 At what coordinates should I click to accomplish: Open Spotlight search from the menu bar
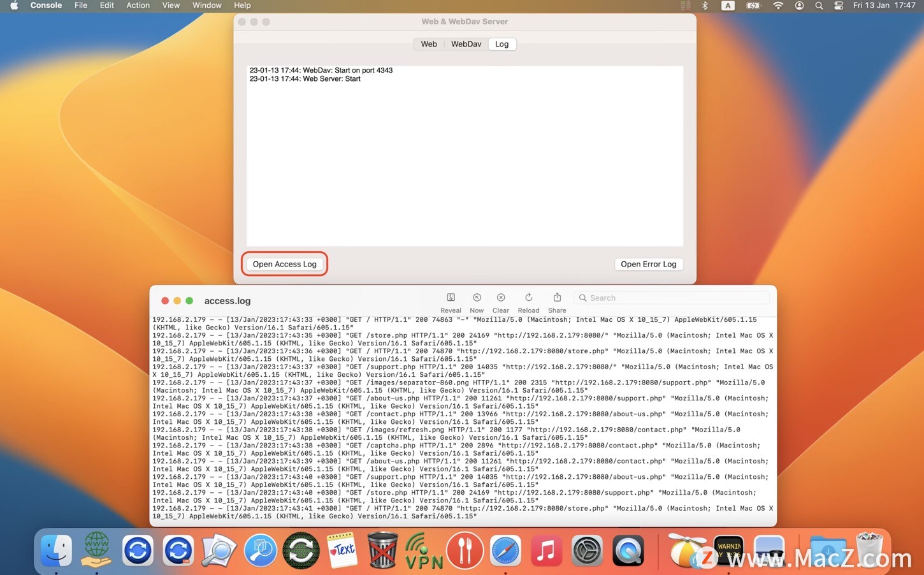(x=819, y=5)
